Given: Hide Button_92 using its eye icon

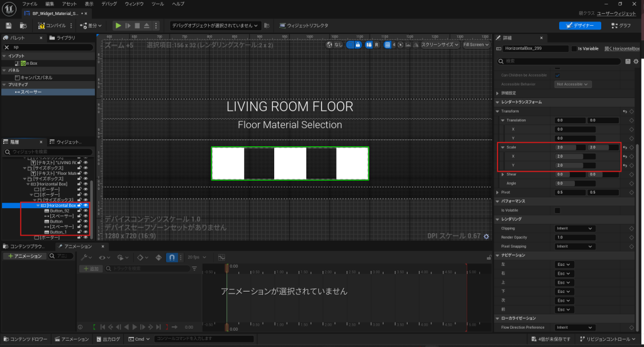Looking at the screenshot, I should click(x=86, y=211).
